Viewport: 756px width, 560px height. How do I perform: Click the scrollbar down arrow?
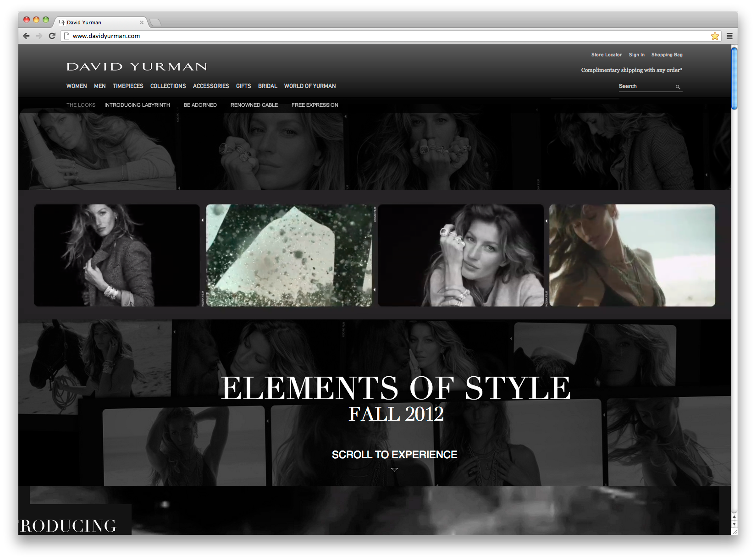pos(734,524)
